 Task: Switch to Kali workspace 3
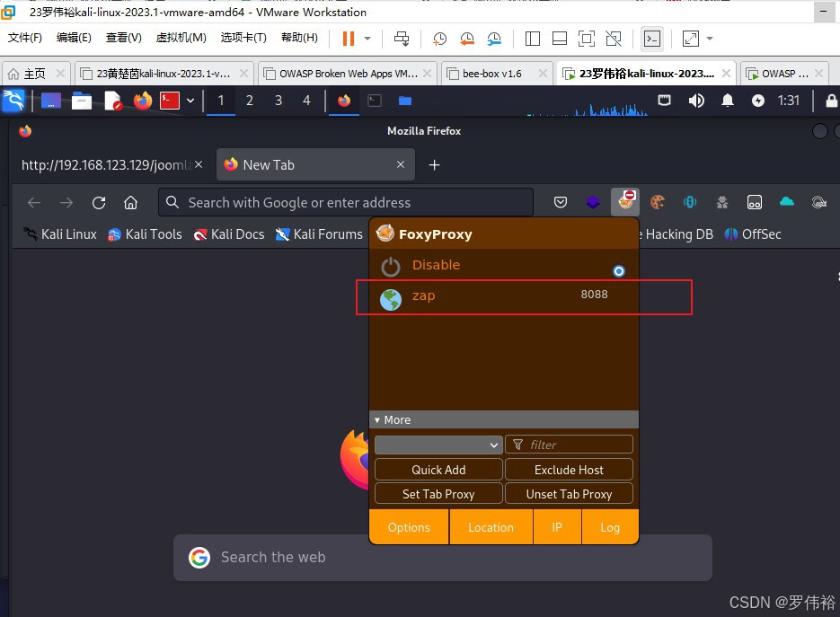tap(278, 101)
